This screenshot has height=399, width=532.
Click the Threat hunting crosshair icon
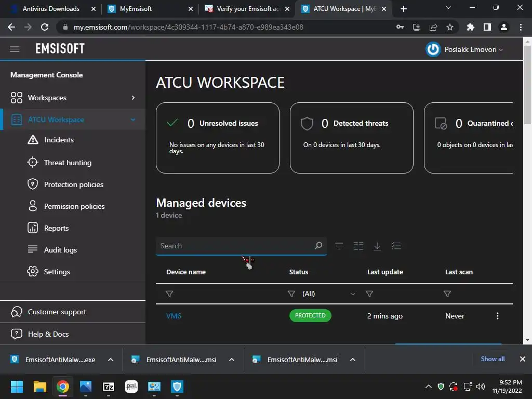point(33,163)
